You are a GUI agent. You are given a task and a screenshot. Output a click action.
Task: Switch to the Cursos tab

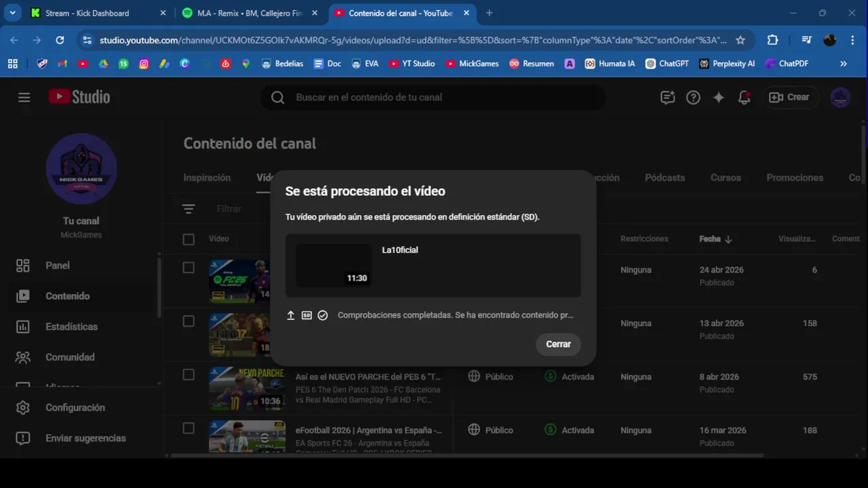click(x=726, y=178)
